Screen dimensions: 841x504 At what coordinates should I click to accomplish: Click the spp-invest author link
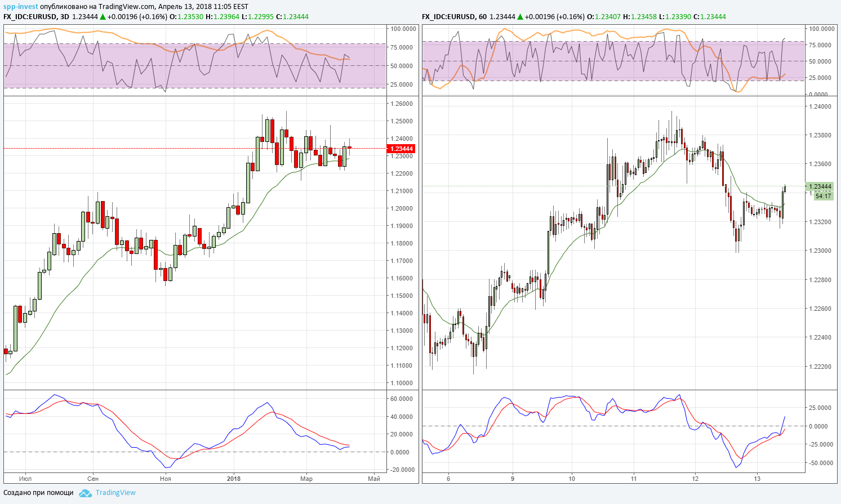pos(21,7)
